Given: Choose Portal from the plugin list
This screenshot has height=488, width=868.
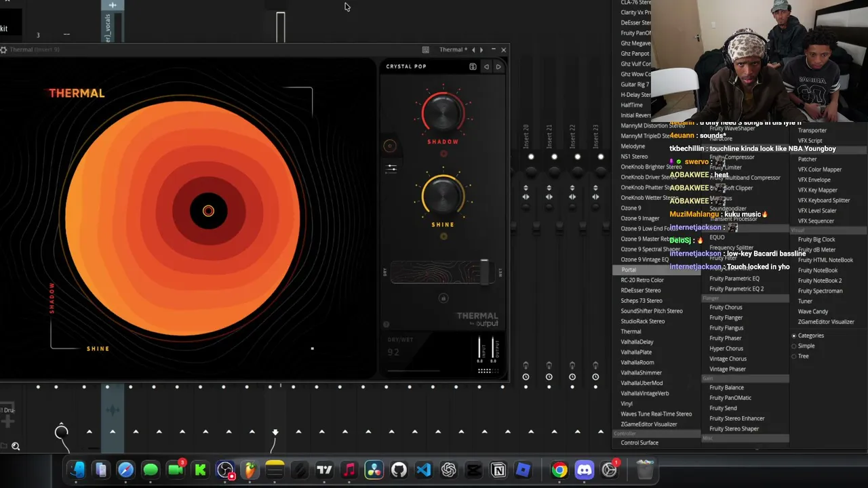Looking at the screenshot, I should point(656,270).
